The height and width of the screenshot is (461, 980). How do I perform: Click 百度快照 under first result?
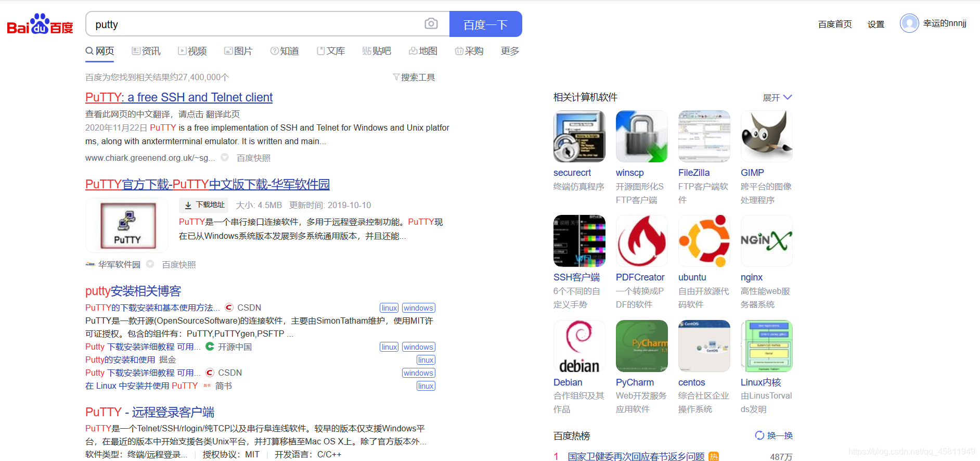point(253,158)
